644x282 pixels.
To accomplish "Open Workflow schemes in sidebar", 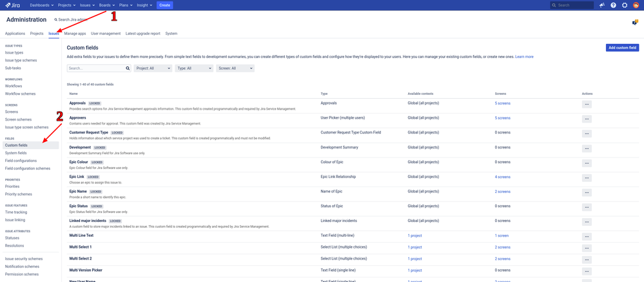I will point(20,94).
